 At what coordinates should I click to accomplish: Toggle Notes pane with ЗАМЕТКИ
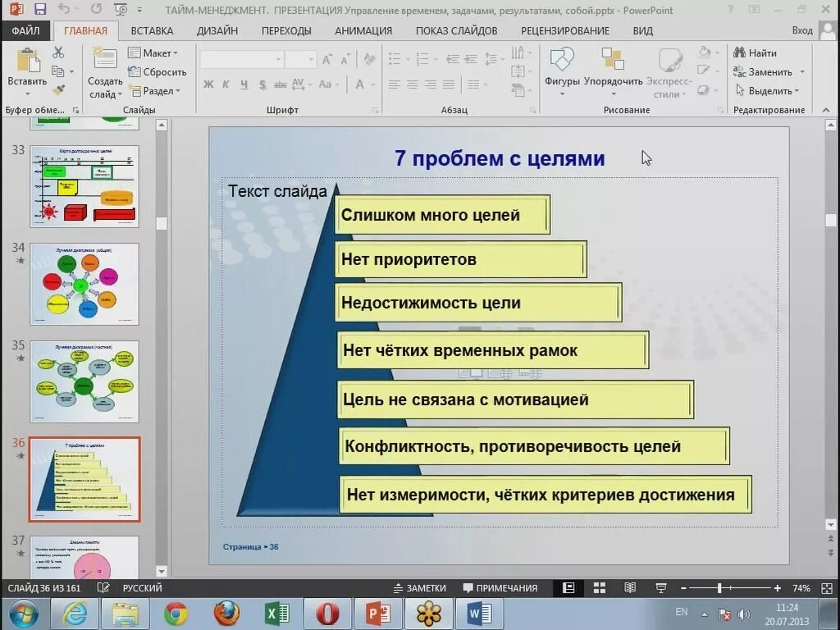[x=420, y=587]
